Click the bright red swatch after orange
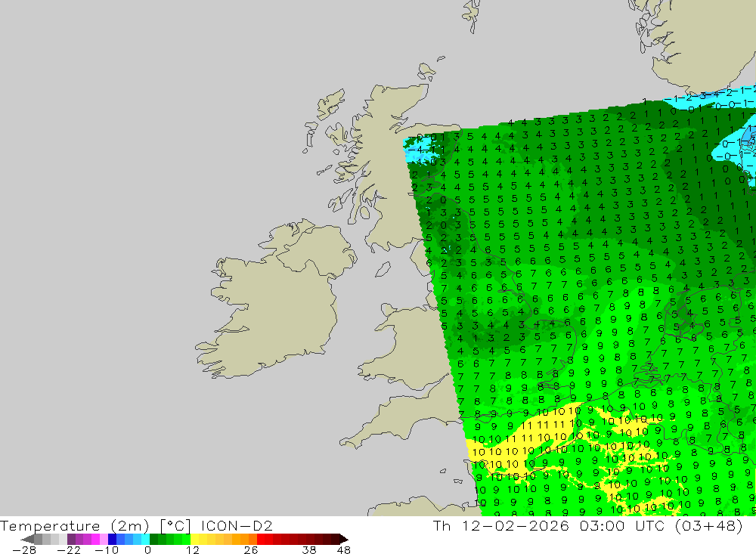 pos(261,539)
